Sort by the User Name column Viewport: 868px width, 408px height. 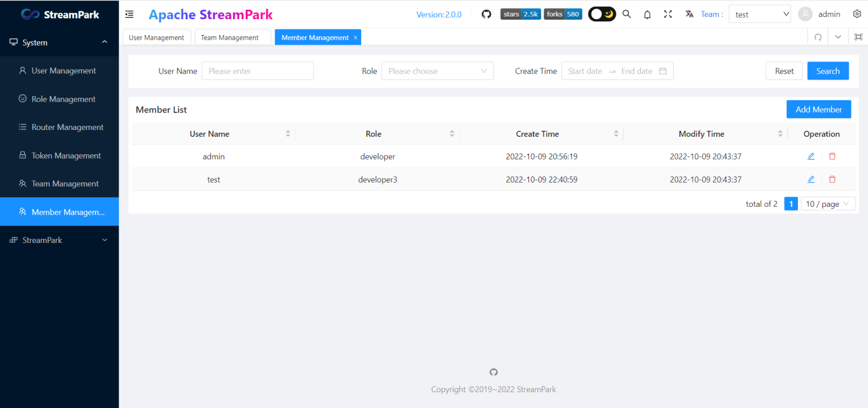[214, 134]
